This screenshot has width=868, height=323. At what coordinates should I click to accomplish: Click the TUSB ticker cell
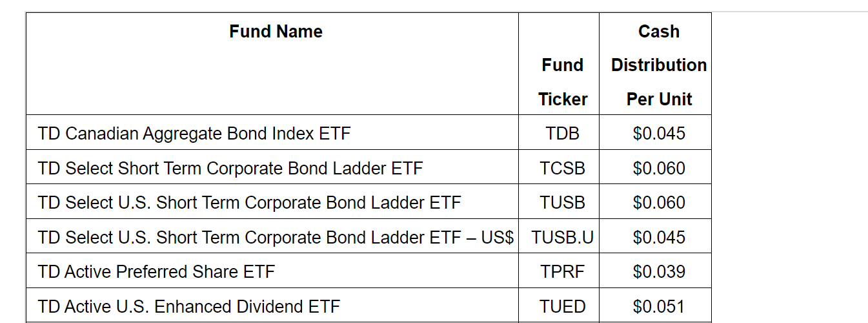(x=562, y=203)
